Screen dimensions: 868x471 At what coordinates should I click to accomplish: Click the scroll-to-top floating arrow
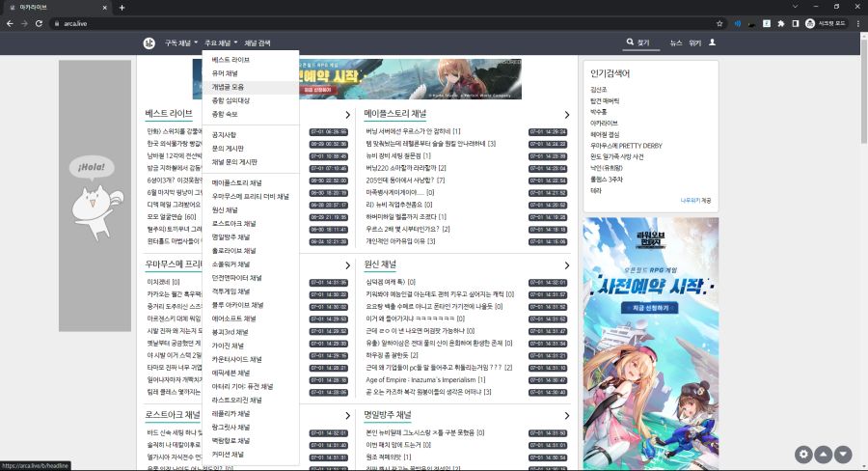[824, 455]
